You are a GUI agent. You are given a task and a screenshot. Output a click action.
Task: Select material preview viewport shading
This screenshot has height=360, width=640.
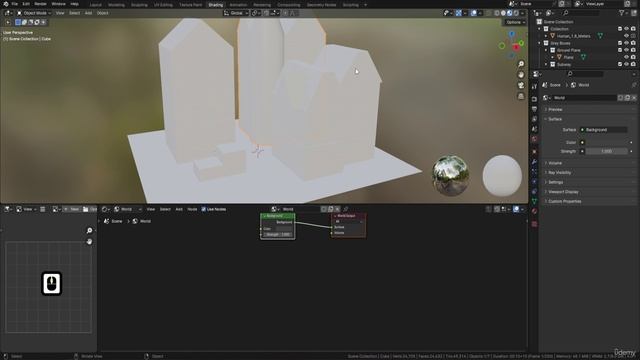pyautogui.click(x=509, y=13)
